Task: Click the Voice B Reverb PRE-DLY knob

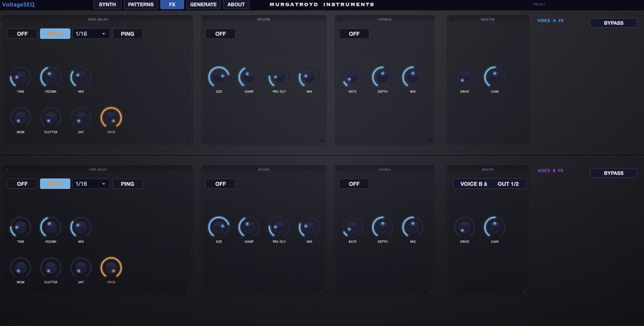Action: click(279, 227)
